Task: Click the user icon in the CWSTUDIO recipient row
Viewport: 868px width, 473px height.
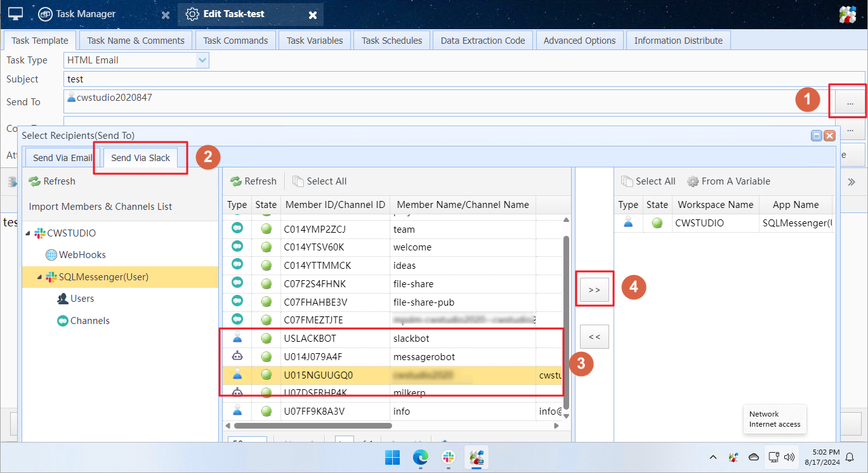Action: 628,223
